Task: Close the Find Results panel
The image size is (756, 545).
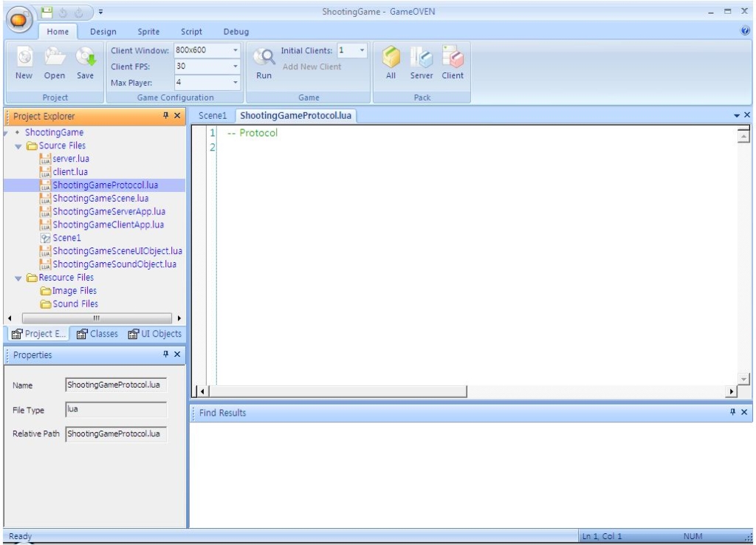Action: click(744, 412)
